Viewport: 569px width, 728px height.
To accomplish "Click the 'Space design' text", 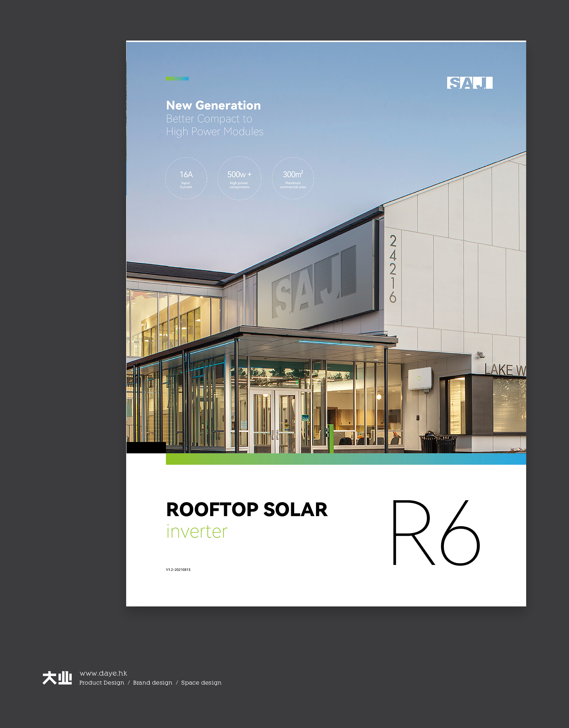I will (x=201, y=683).
